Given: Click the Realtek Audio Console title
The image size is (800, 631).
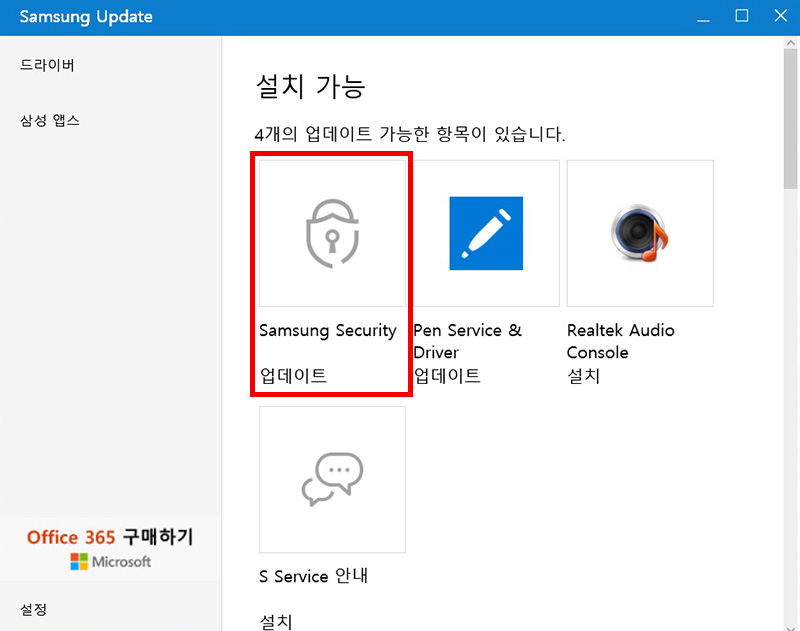Looking at the screenshot, I should coord(620,341).
